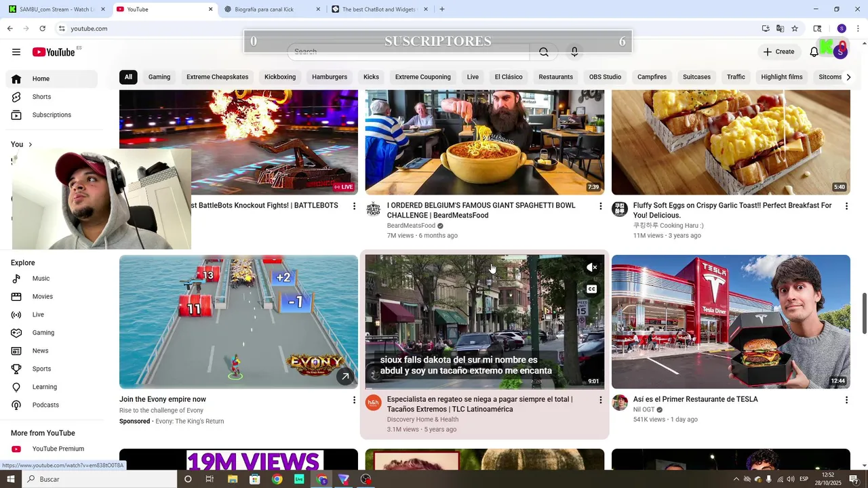Screen dimensions: 868x488
Task: Select the Hamburgers chip
Action: click(x=330, y=77)
